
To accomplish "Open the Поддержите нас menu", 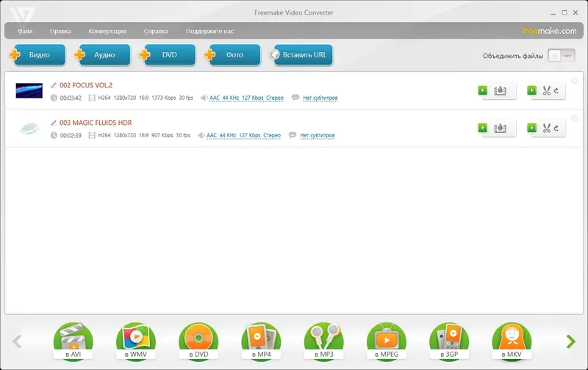I will point(209,31).
